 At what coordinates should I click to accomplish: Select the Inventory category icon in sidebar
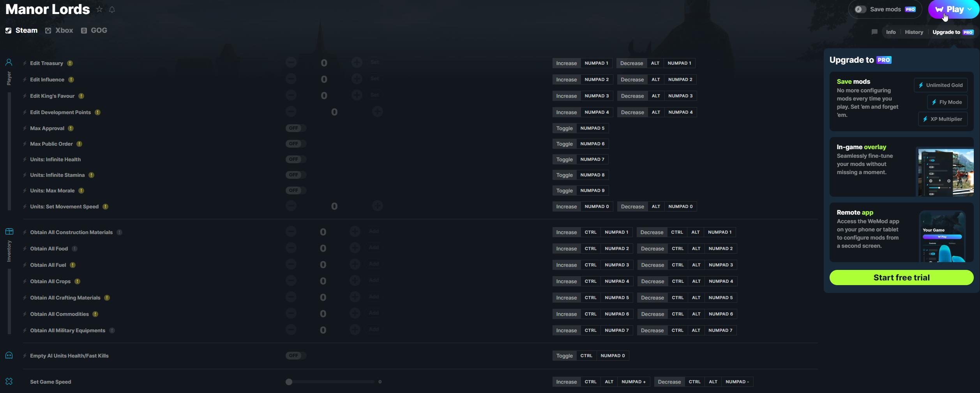(9, 232)
